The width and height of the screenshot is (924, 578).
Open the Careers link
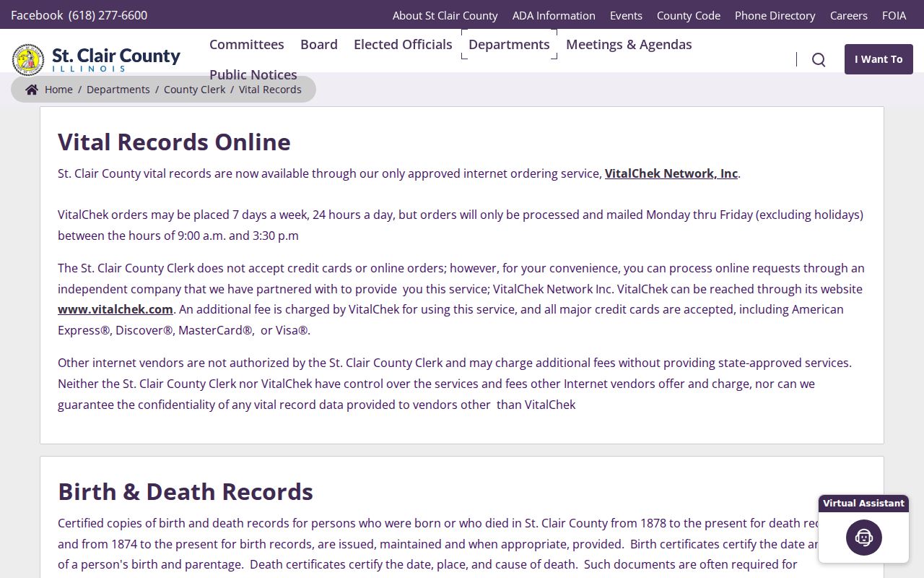849,15
